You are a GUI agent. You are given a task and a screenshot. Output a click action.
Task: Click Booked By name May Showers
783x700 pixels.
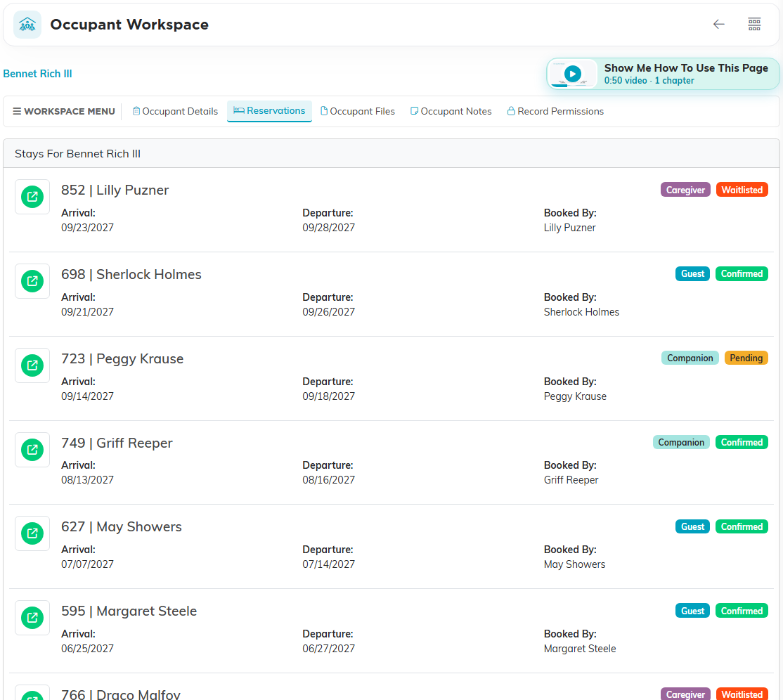(574, 564)
